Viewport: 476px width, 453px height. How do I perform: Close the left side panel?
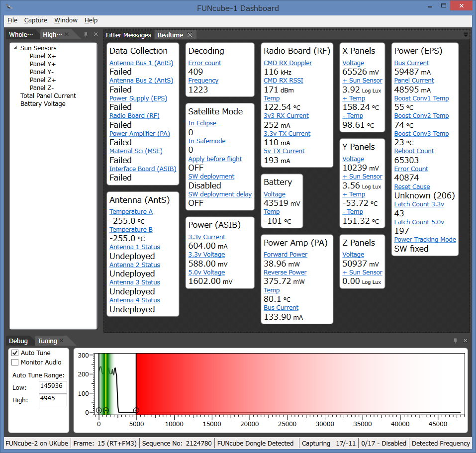coord(95,34)
